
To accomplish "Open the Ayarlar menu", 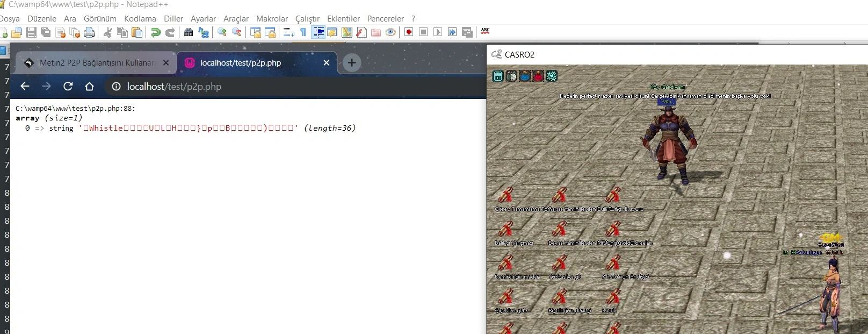I will [203, 18].
